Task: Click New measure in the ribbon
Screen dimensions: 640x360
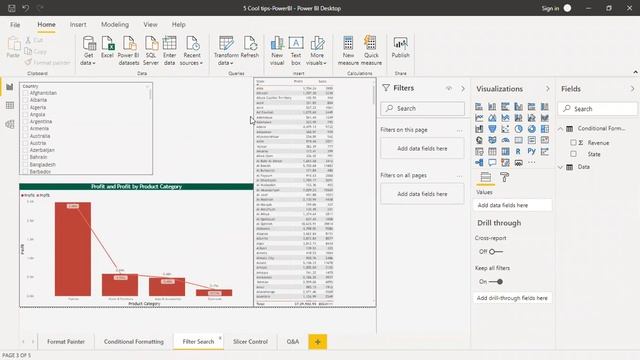Action: pos(348,51)
